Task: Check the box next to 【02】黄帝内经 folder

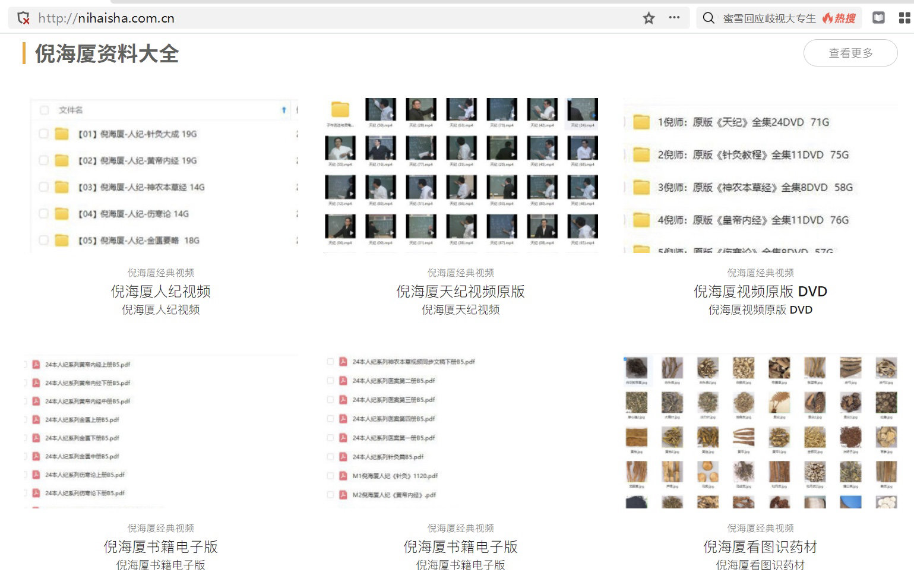Action: pyautogui.click(x=43, y=160)
